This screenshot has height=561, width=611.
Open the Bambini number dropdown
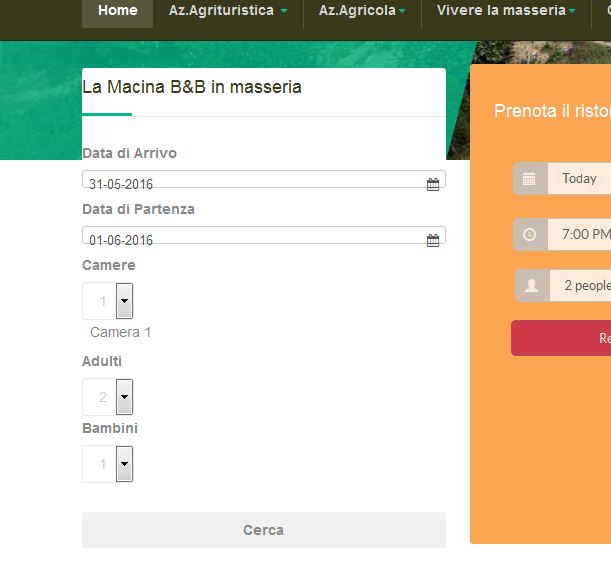coord(124,464)
